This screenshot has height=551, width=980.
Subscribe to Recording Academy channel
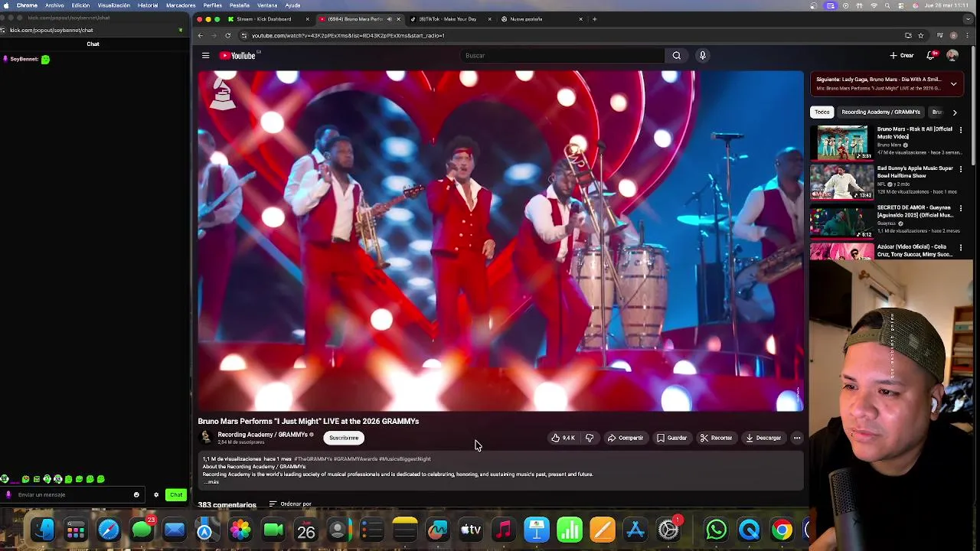(344, 438)
